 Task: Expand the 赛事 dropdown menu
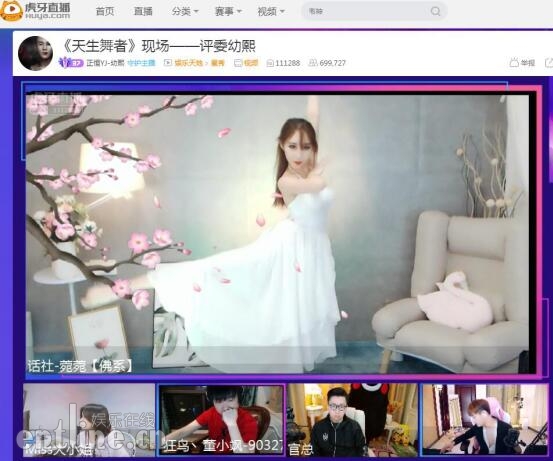pyautogui.click(x=228, y=11)
